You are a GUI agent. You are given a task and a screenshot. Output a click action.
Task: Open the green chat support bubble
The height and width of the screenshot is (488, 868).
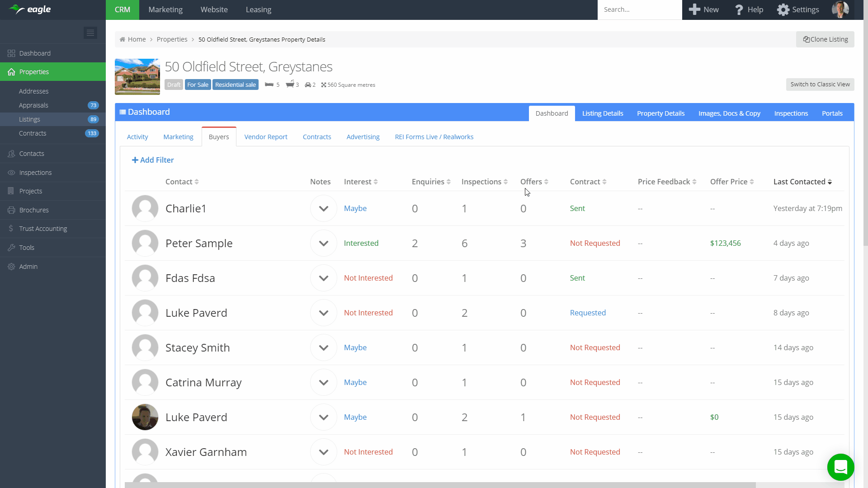840,467
